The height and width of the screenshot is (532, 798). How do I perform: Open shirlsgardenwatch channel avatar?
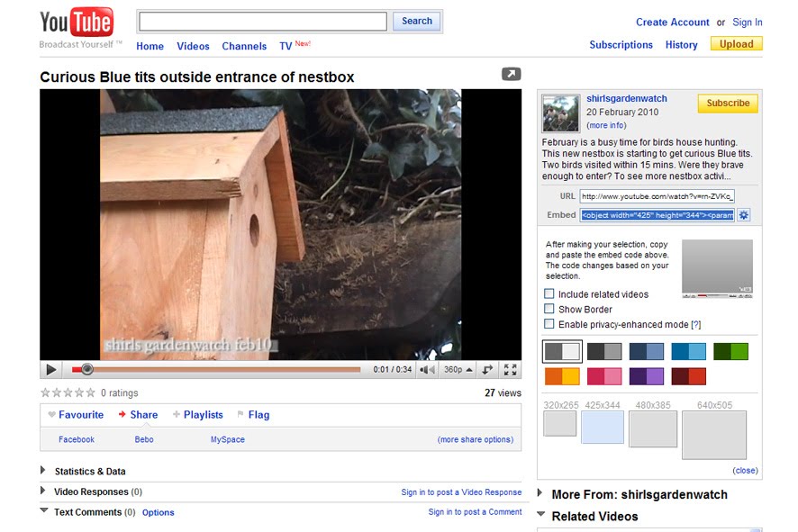(x=561, y=113)
